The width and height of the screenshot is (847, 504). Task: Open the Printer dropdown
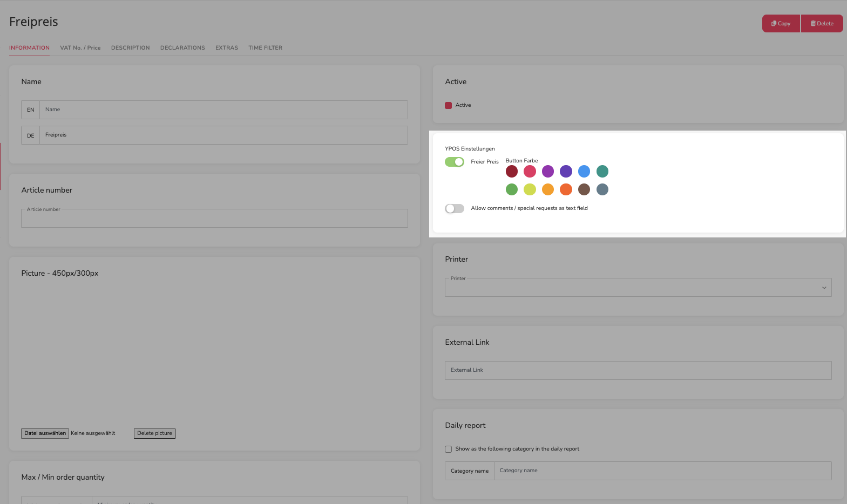pos(638,288)
